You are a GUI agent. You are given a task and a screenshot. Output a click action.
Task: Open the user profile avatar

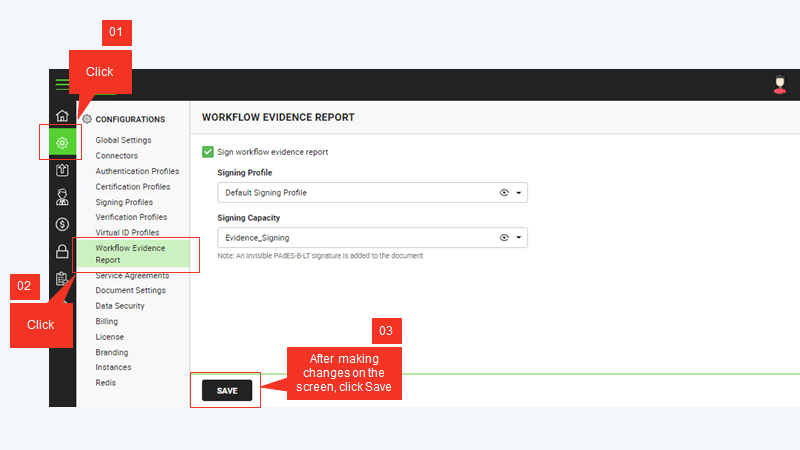pyautogui.click(x=780, y=84)
